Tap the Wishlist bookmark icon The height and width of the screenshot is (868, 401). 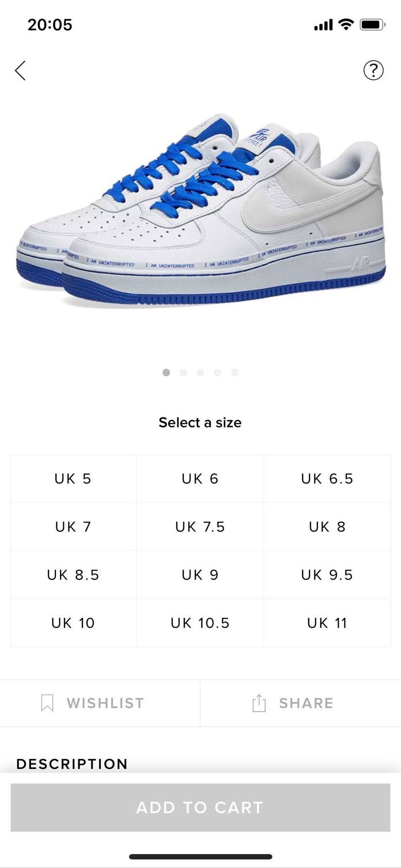(x=47, y=703)
